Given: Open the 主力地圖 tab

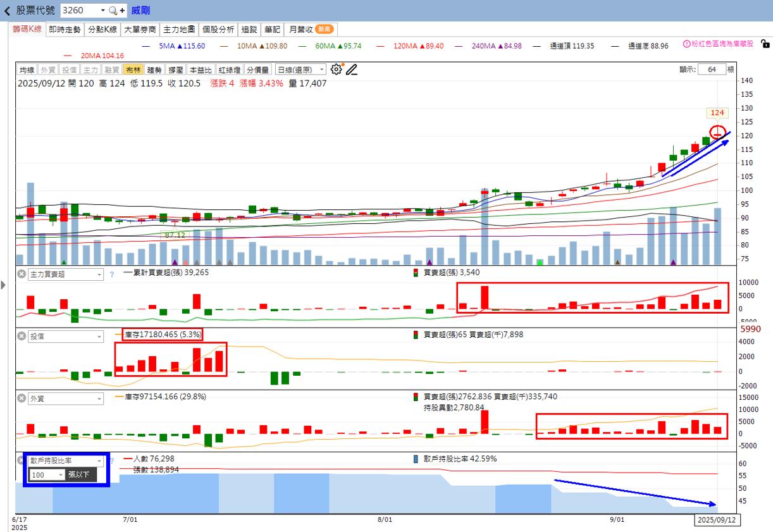Looking at the screenshot, I should point(178,29).
